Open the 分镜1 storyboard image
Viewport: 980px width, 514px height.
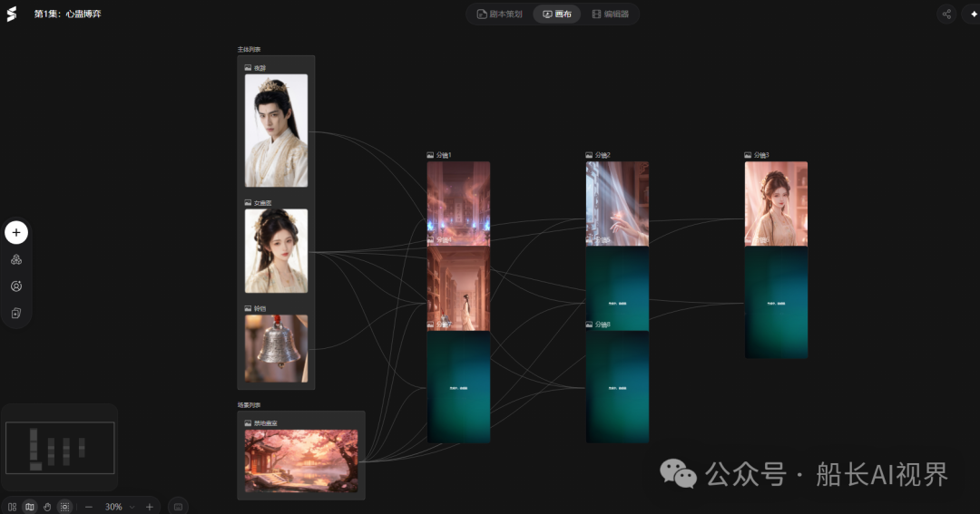pos(459,204)
